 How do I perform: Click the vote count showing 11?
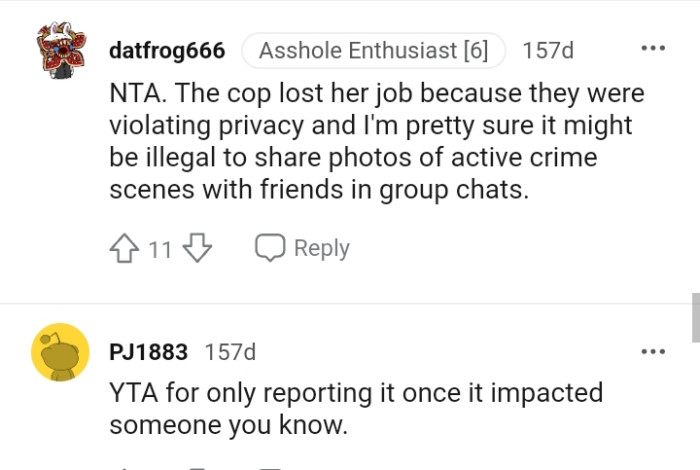point(161,248)
